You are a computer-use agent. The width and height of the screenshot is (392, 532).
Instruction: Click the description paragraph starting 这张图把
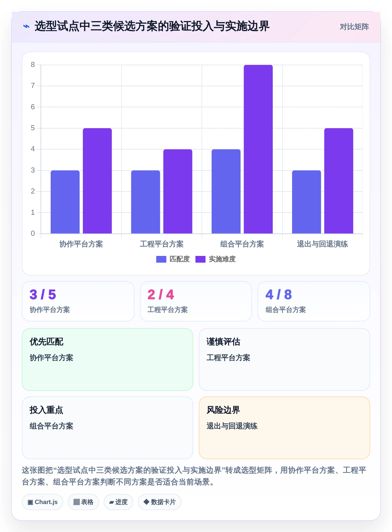click(x=194, y=476)
